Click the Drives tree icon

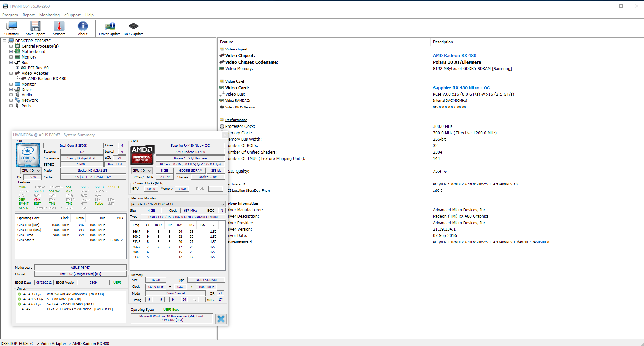click(x=17, y=90)
